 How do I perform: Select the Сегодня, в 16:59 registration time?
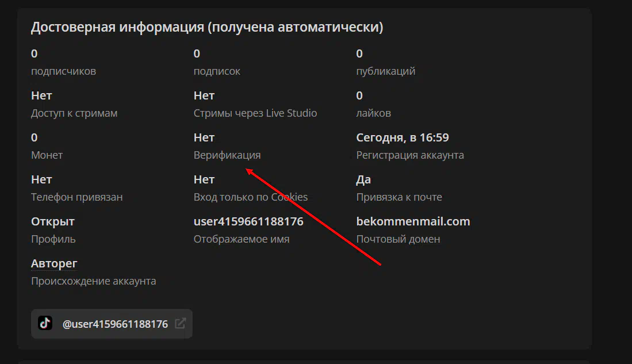(x=403, y=137)
